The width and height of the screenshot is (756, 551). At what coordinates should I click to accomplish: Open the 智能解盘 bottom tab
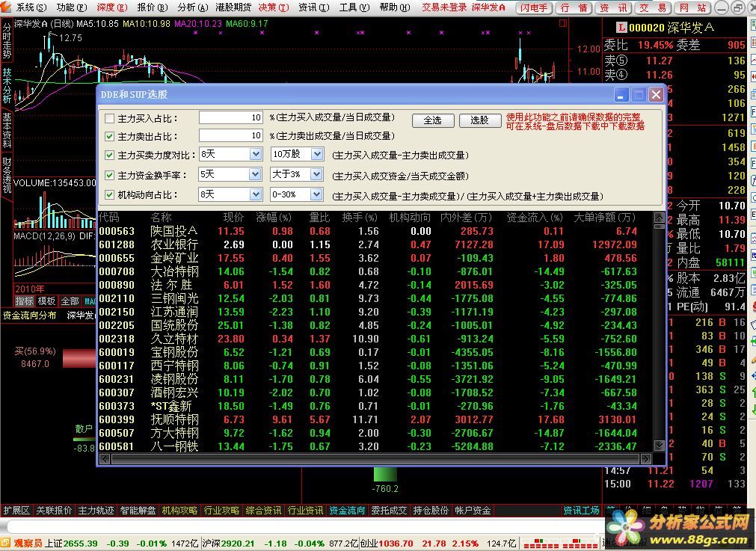click(138, 510)
